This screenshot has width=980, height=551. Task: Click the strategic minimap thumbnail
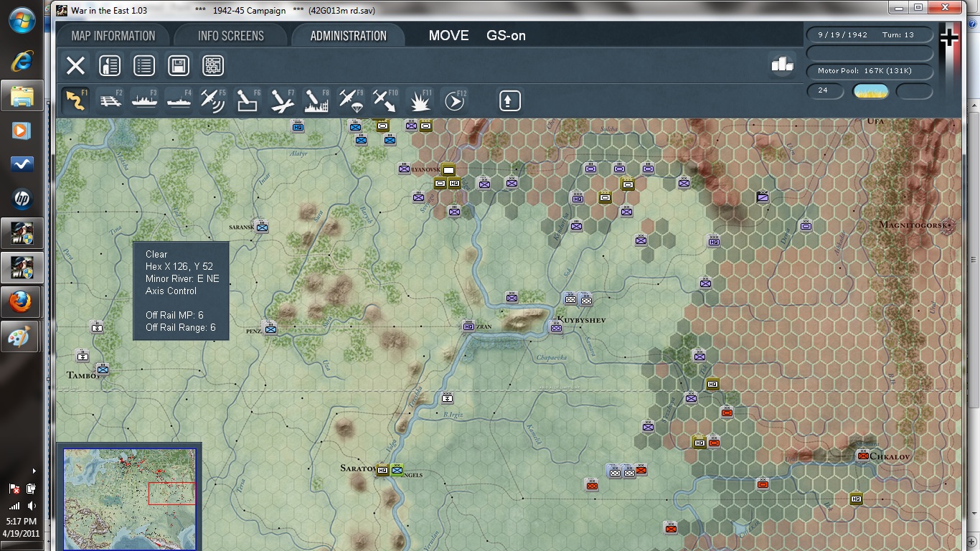[130, 499]
